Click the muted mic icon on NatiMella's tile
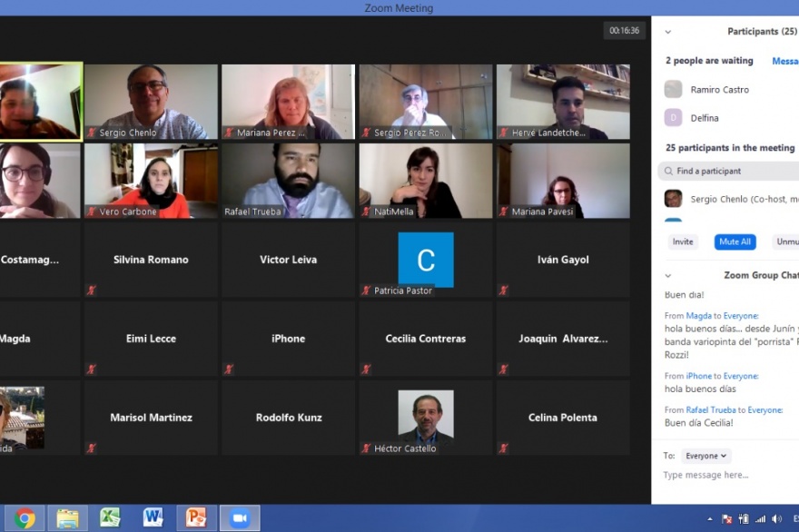The height and width of the screenshot is (532, 799). (x=367, y=212)
